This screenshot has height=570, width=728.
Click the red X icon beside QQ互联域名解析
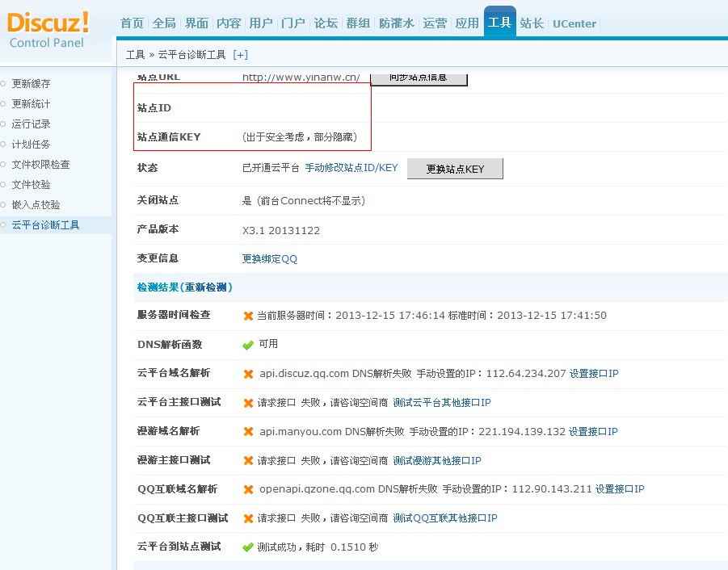[x=248, y=489]
